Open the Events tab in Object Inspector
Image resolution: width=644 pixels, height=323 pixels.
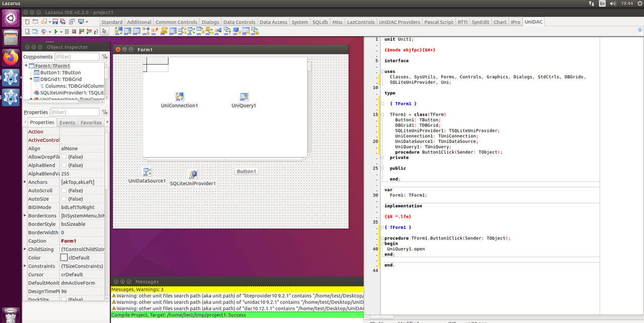point(67,122)
